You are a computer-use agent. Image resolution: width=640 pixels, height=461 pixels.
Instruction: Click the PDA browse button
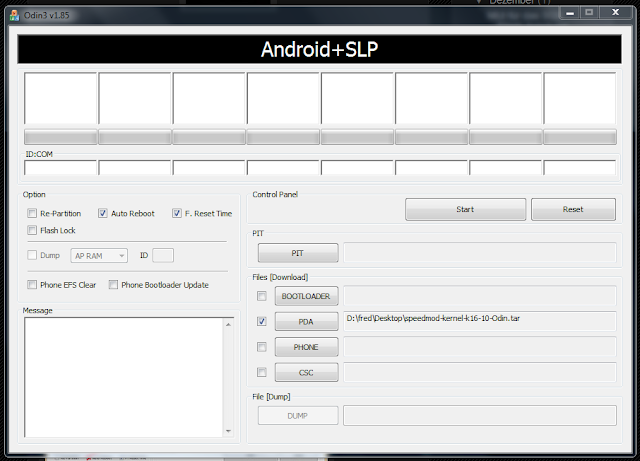pos(307,321)
